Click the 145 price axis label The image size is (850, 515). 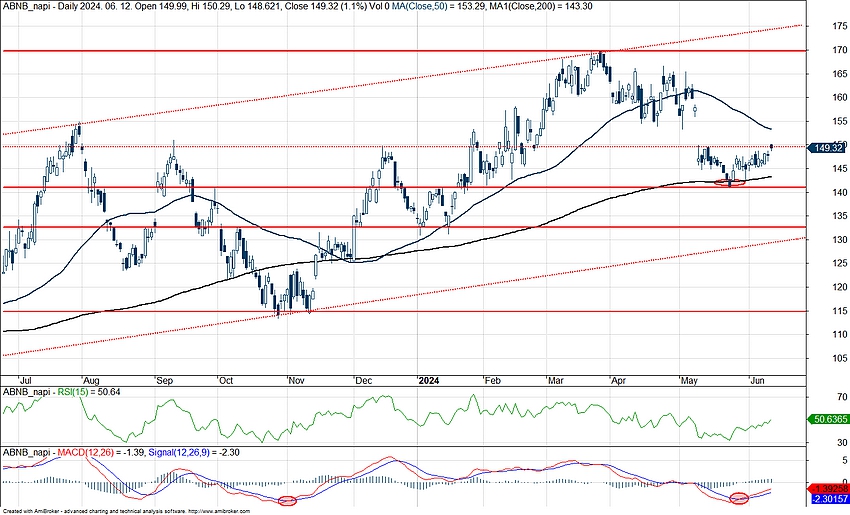tap(840, 169)
